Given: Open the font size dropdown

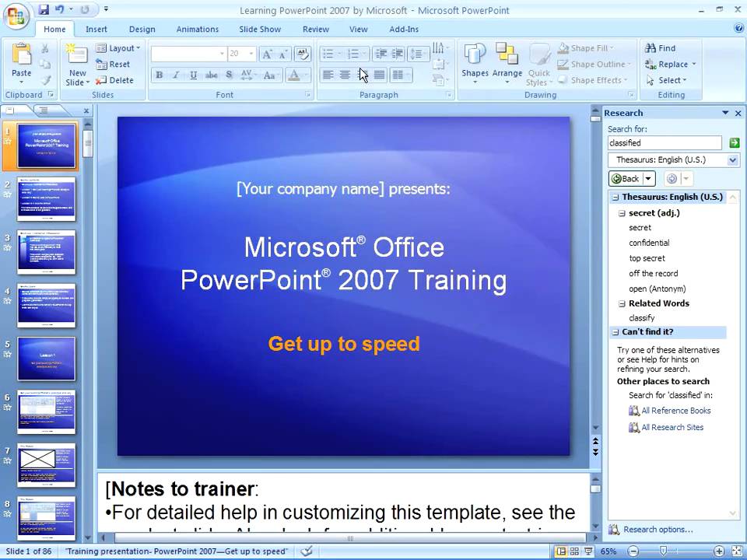Looking at the screenshot, I should point(251,54).
